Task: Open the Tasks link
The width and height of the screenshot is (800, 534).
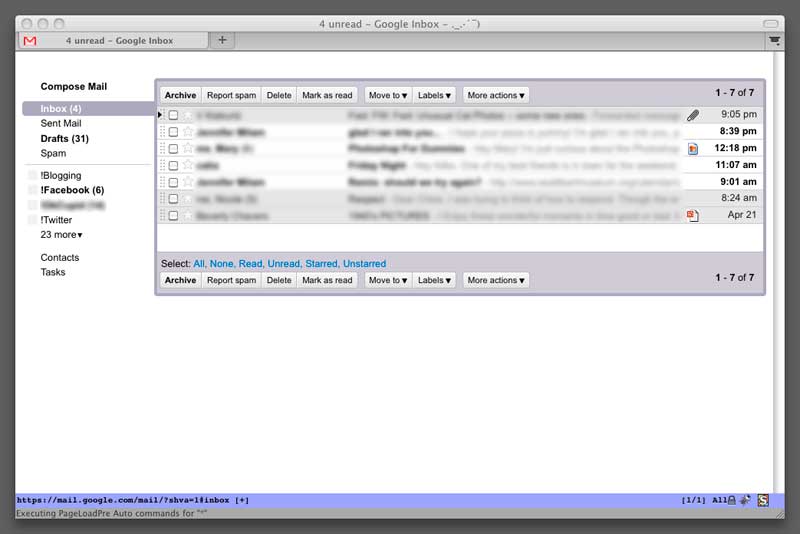Action: [x=53, y=272]
